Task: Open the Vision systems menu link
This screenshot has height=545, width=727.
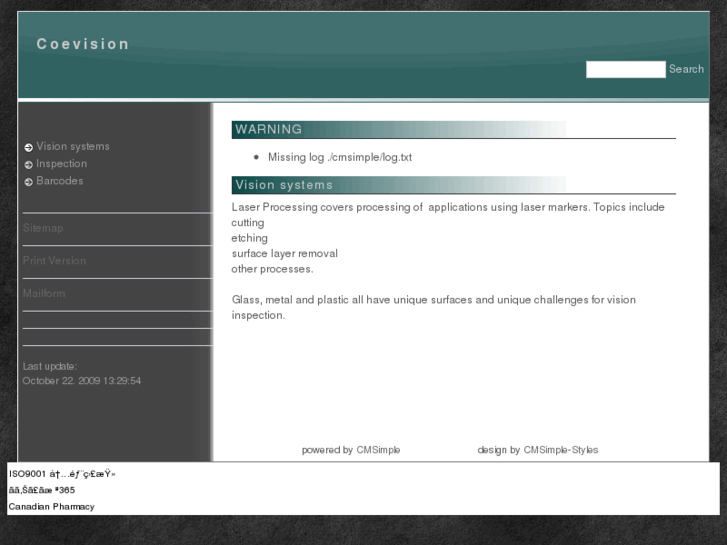Action: pos(73,146)
